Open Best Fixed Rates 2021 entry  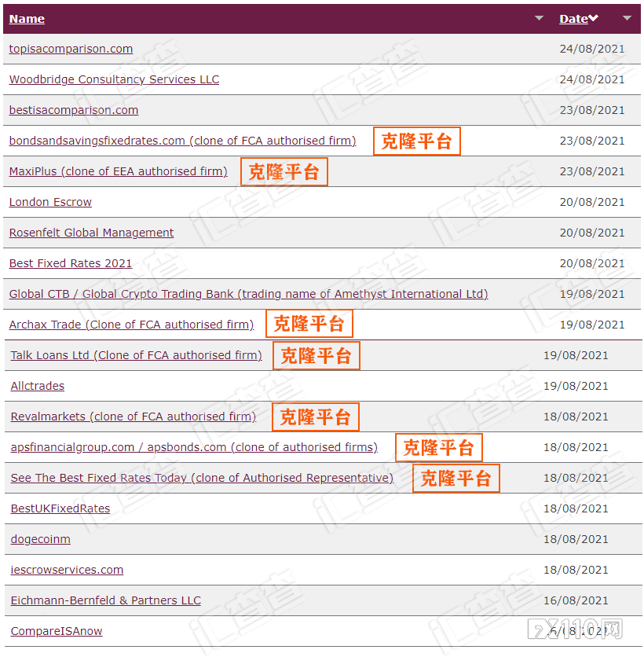pos(70,263)
